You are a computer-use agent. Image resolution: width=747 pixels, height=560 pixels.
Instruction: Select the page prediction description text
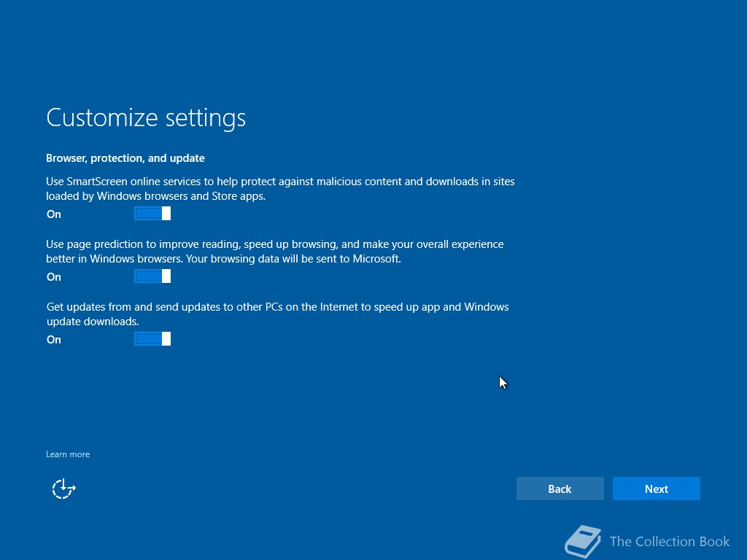[x=275, y=252]
